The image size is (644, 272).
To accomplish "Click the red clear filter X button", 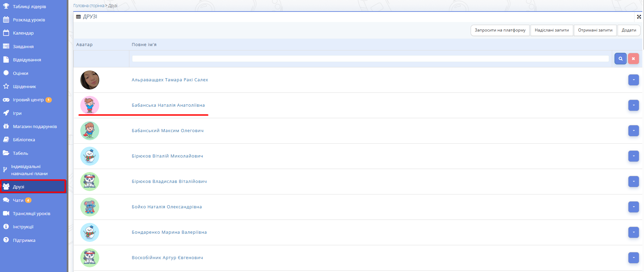I will click(x=633, y=59).
